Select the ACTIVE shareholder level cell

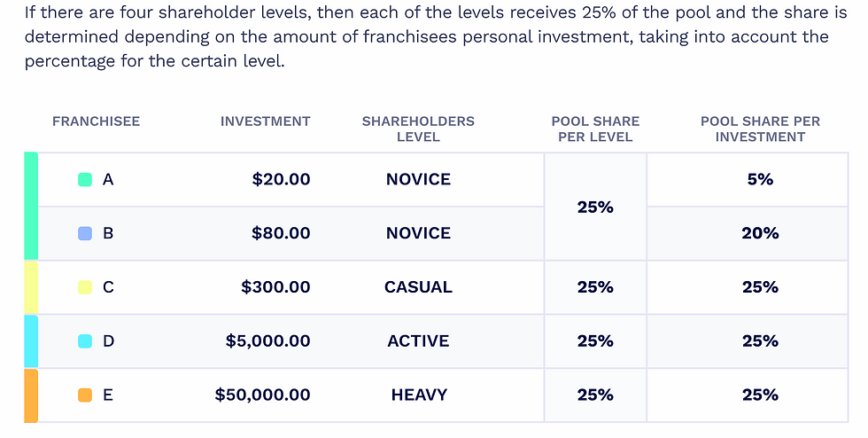point(418,341)
